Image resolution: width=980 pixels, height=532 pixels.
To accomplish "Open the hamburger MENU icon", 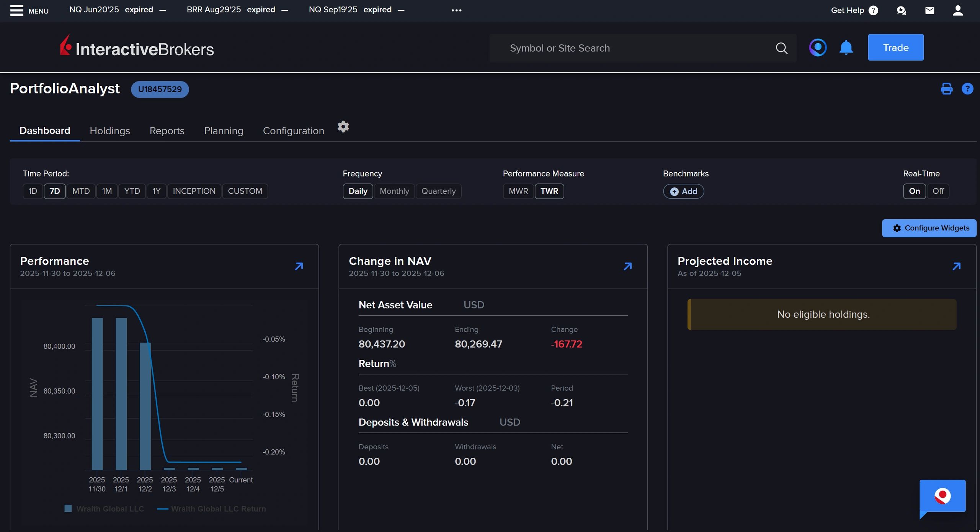I will 17,10.
